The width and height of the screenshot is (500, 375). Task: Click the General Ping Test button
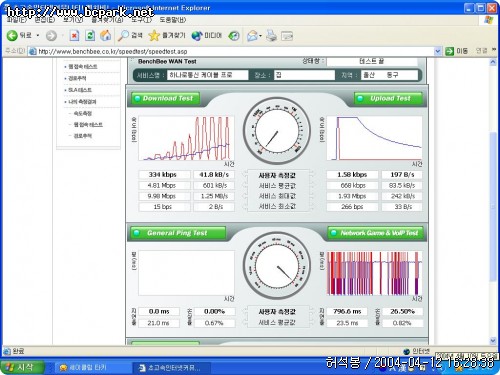pyautogui.click(x=178, y=233)
